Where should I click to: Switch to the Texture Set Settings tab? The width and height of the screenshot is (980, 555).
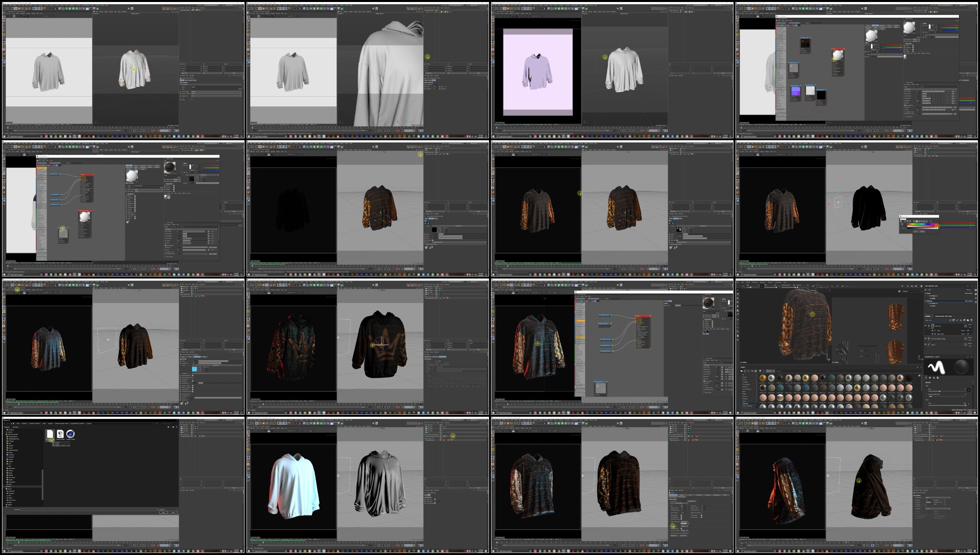pos(943,316)
